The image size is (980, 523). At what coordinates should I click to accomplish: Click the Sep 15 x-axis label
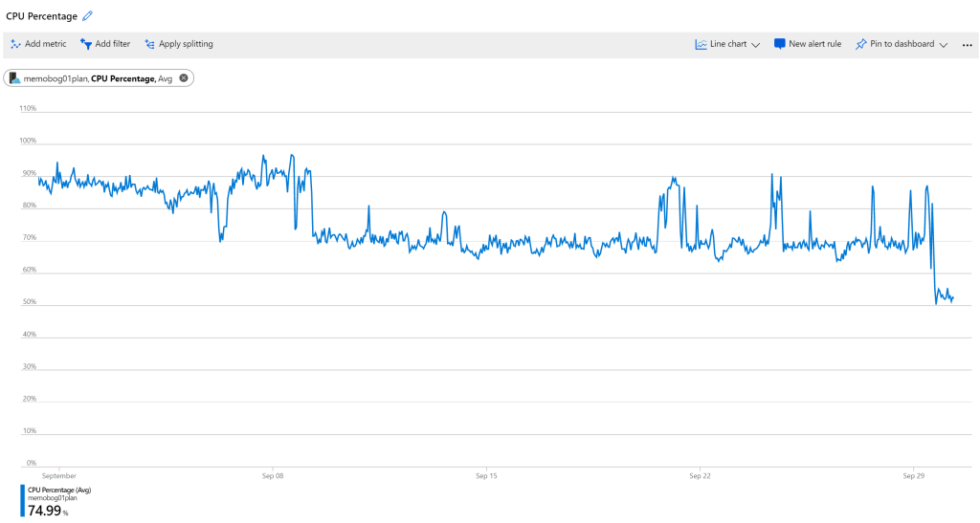[x=486, y=475]
